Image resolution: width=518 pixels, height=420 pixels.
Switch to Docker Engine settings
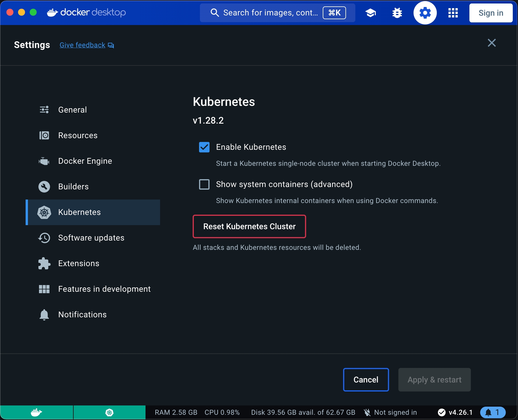coord(85,161)
